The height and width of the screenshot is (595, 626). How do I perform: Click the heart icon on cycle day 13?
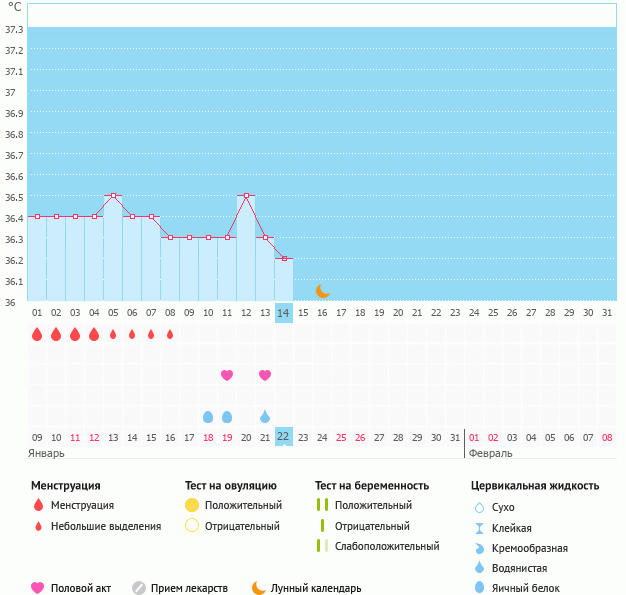click(x=265, y=375)
